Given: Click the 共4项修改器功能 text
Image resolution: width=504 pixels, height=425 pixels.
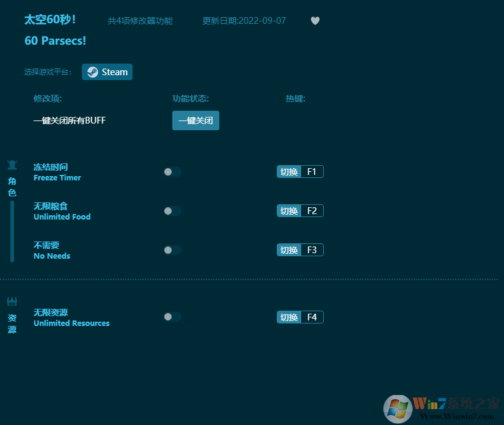Looking at the screenshot, I should 140,21.
